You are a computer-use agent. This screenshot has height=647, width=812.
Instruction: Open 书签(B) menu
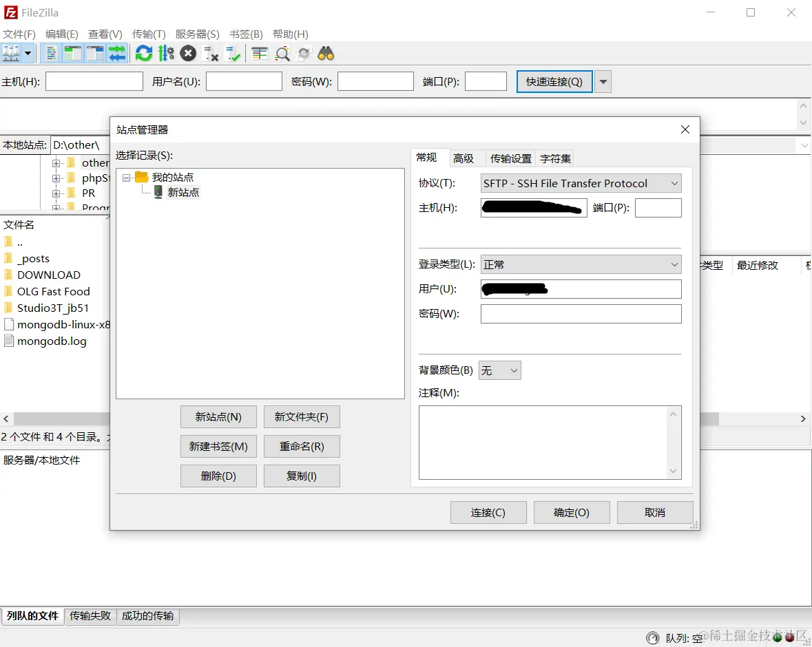(246, 34)
